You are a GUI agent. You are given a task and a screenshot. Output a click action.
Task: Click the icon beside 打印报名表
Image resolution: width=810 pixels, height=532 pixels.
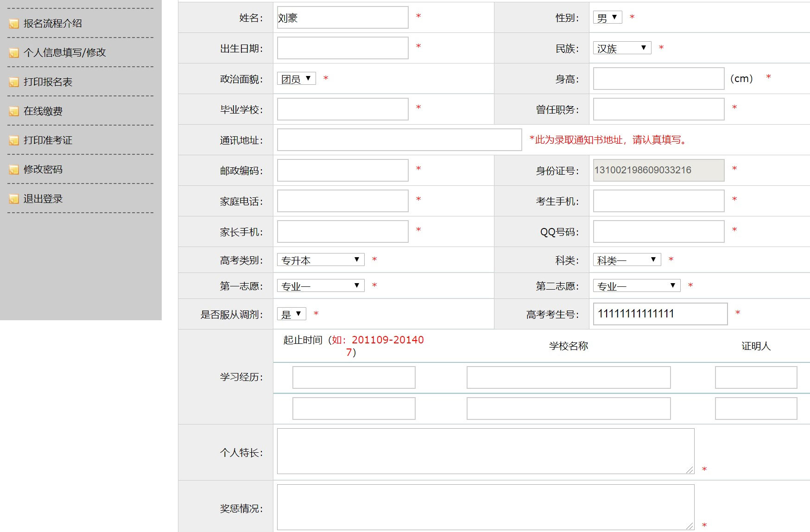click(14, 82)
